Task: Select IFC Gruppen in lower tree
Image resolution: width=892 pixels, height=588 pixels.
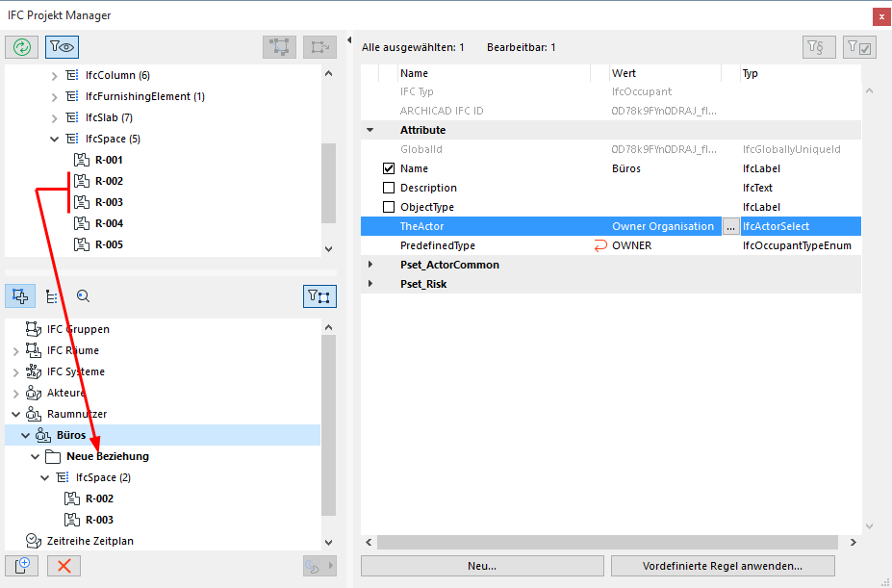Action: 78,329
